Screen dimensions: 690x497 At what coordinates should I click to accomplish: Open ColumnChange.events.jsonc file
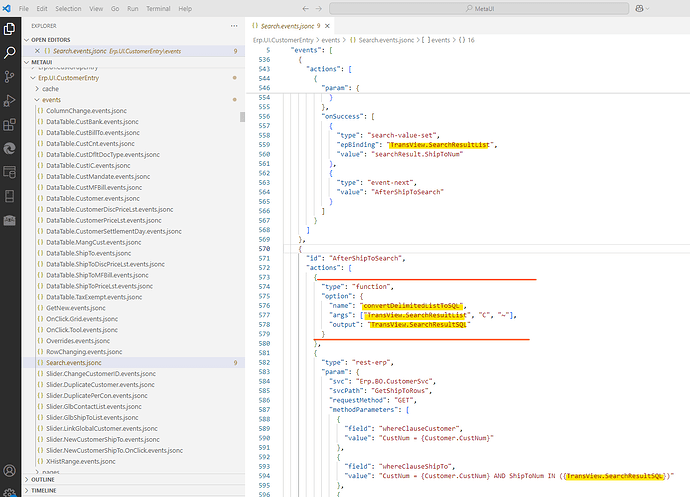tap(86, 111)
